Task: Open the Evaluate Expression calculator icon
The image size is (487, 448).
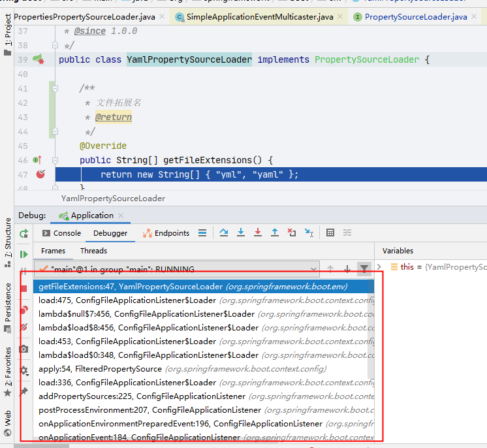Action: point(330,232)
